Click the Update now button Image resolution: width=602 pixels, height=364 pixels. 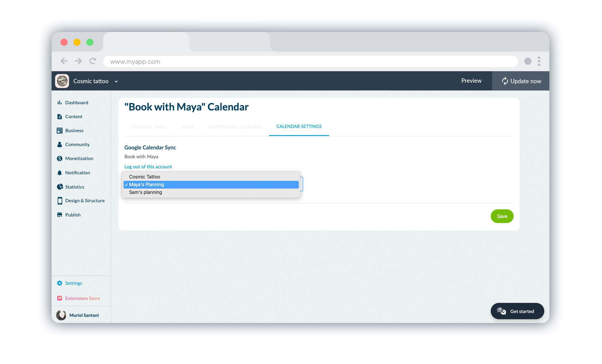521,81
